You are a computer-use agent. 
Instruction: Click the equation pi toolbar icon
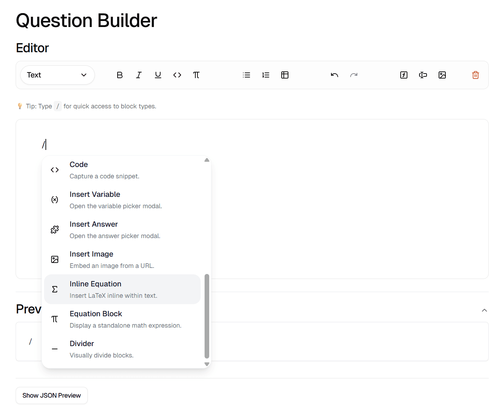point(196,75)
